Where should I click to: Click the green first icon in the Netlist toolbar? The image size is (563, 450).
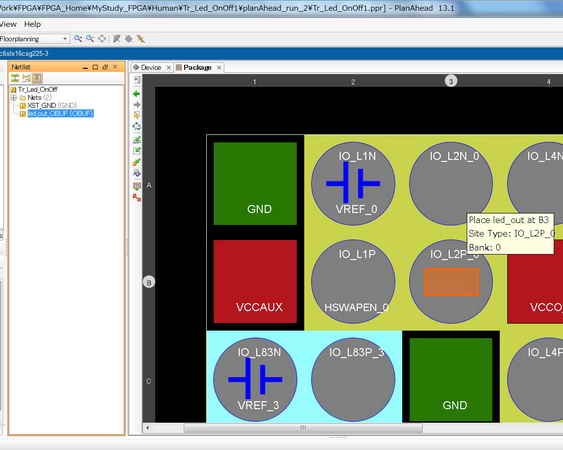pyautogui.click(x=15, y=78)
